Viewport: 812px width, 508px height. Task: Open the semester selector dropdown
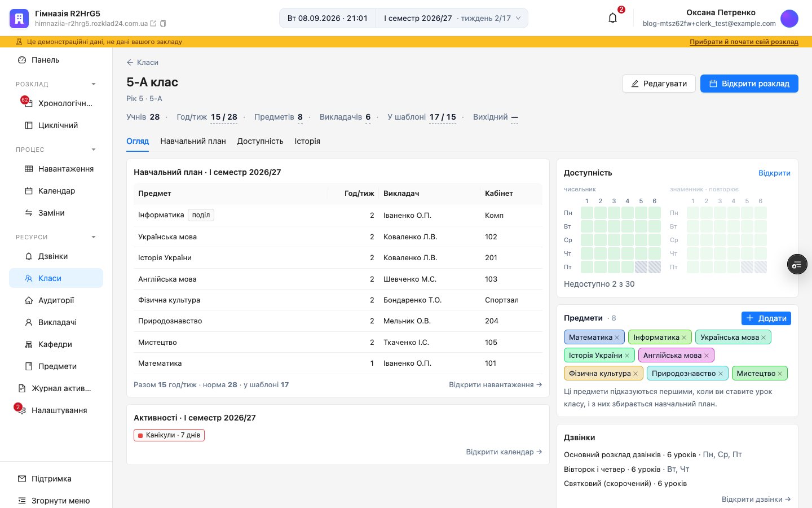(x=452, y=18)
